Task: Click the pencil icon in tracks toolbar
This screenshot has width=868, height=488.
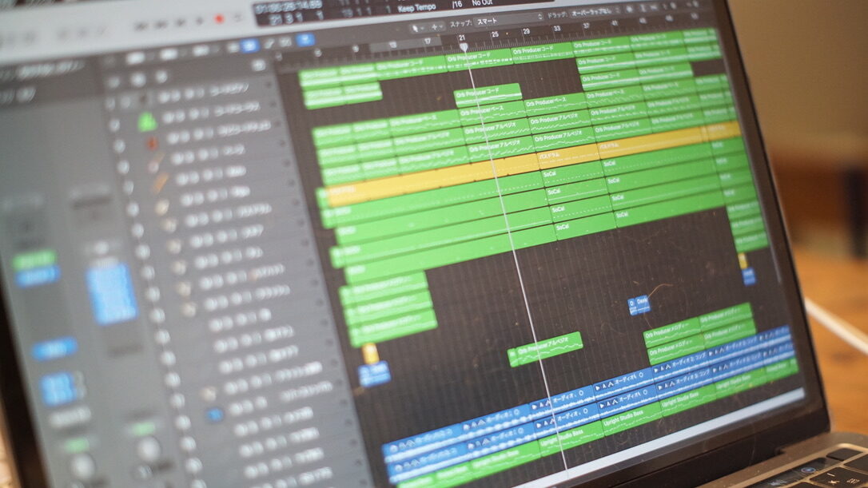Action: (269, 42)
